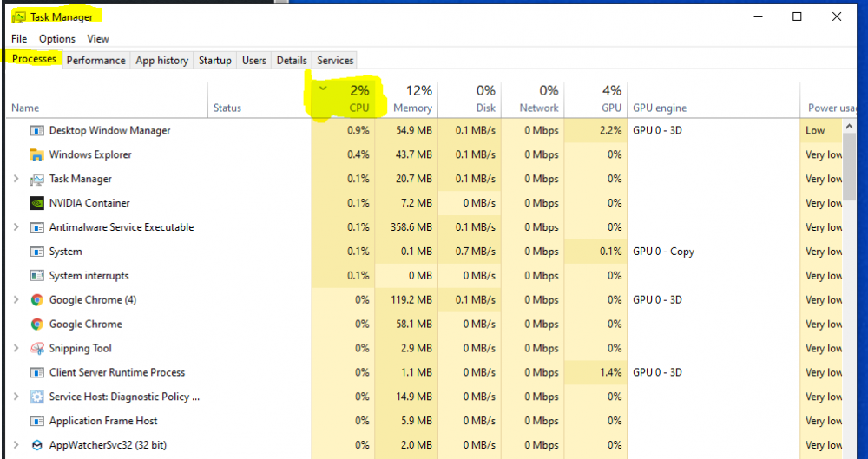
Task: Expand the Antimalware Service Executable group
Action: [x=16, y=227]
